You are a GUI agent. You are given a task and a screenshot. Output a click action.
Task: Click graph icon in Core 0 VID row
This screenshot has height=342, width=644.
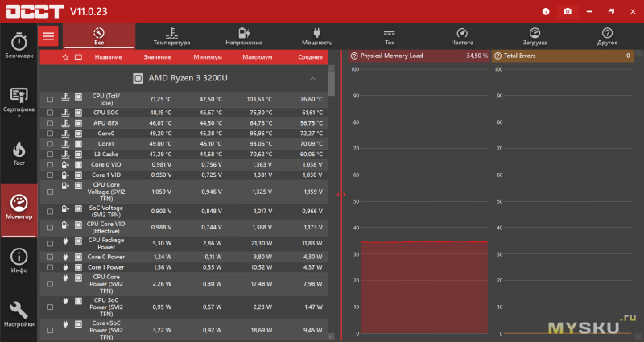(78, 165)
